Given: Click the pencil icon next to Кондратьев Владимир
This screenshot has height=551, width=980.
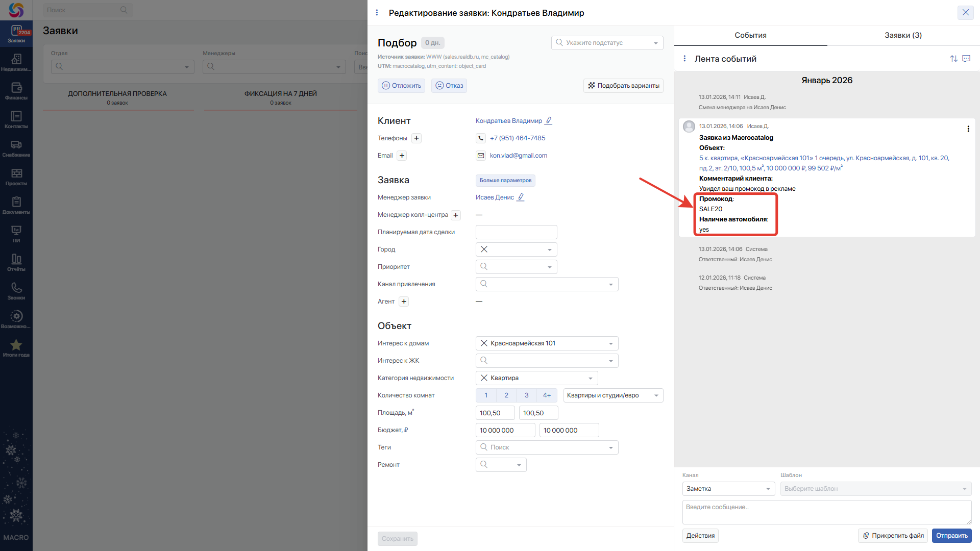Looking at the screenshot, I should point(549,121).
